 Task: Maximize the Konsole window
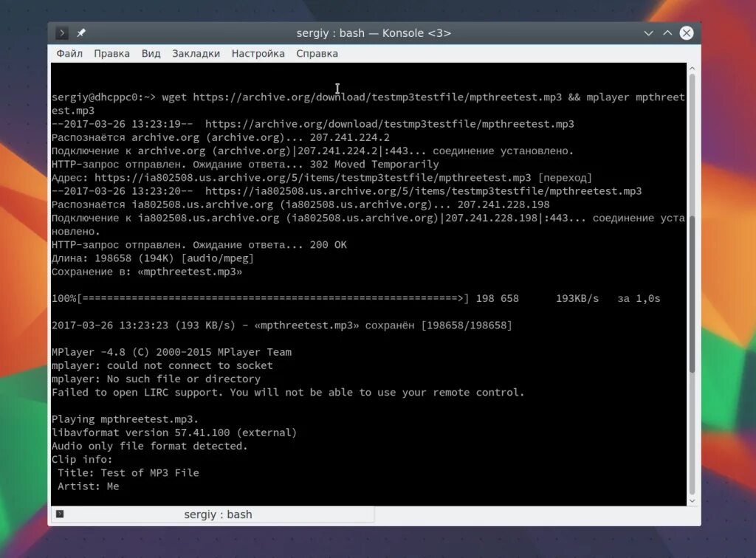(x=667, y=32)
